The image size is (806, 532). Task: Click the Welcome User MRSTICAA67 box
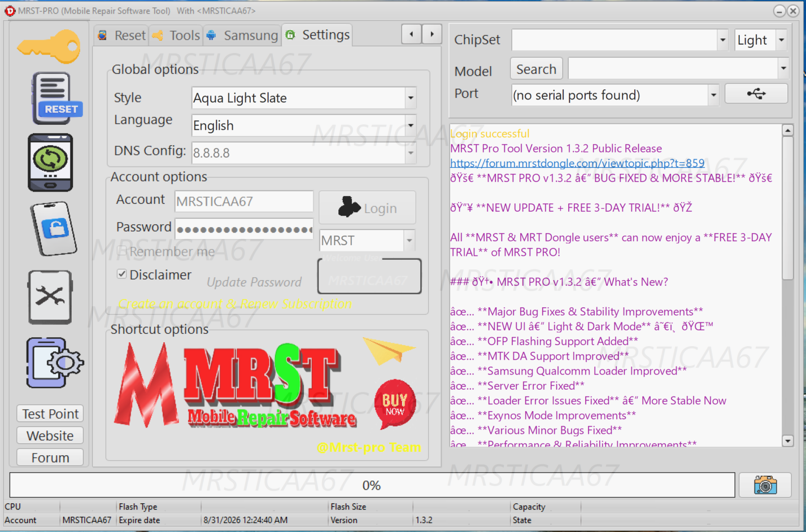tap(369, 276)
